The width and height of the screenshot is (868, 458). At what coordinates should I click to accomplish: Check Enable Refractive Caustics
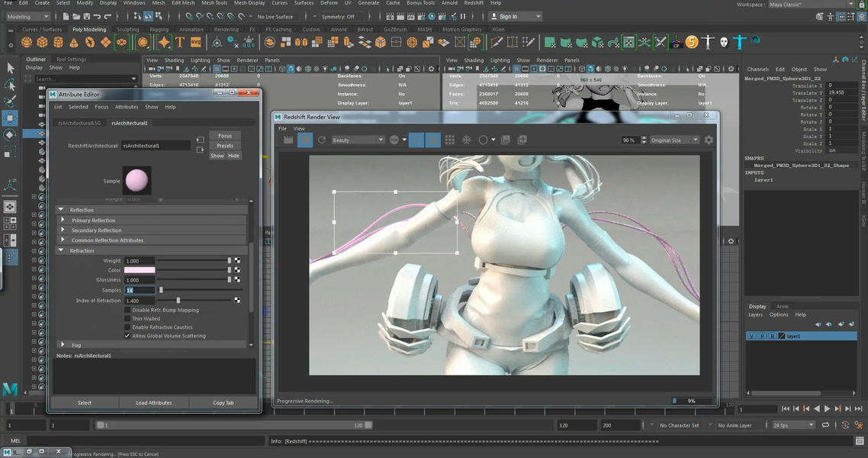pos(127,327)
